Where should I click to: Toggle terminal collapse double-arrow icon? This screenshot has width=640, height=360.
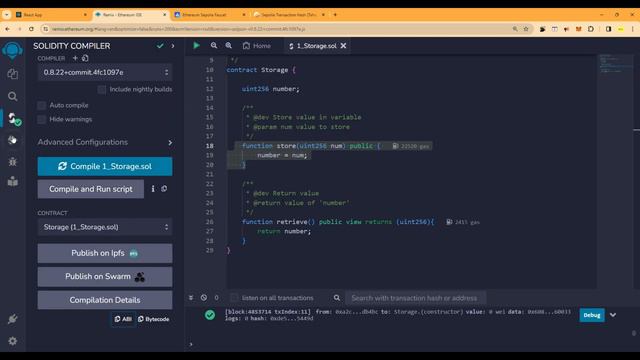[191, 298]
